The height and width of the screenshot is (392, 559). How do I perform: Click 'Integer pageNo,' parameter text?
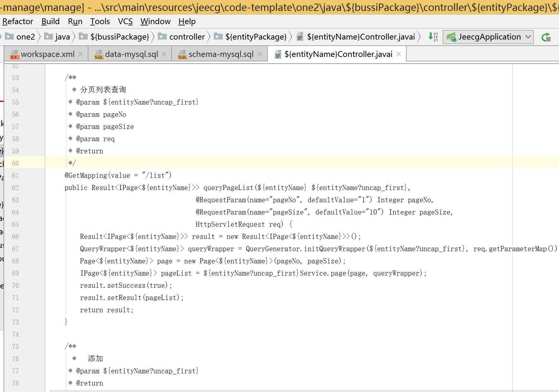pyautogui.click(x=405, y=200)
